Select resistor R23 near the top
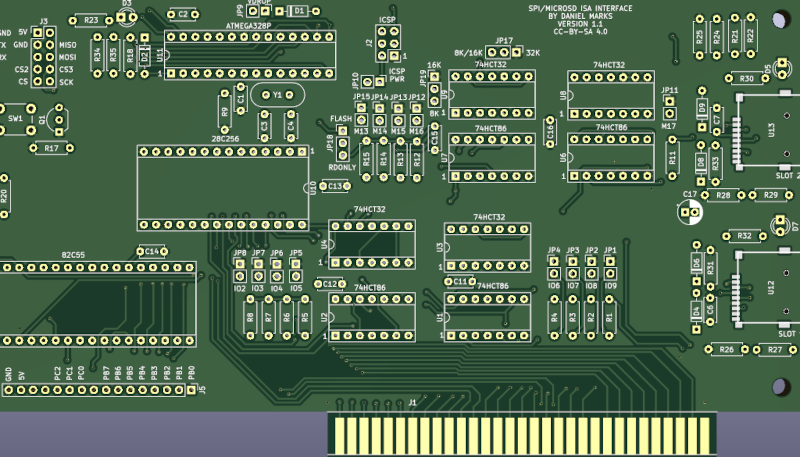The image size is (800, 457). (x=91, y=20)
